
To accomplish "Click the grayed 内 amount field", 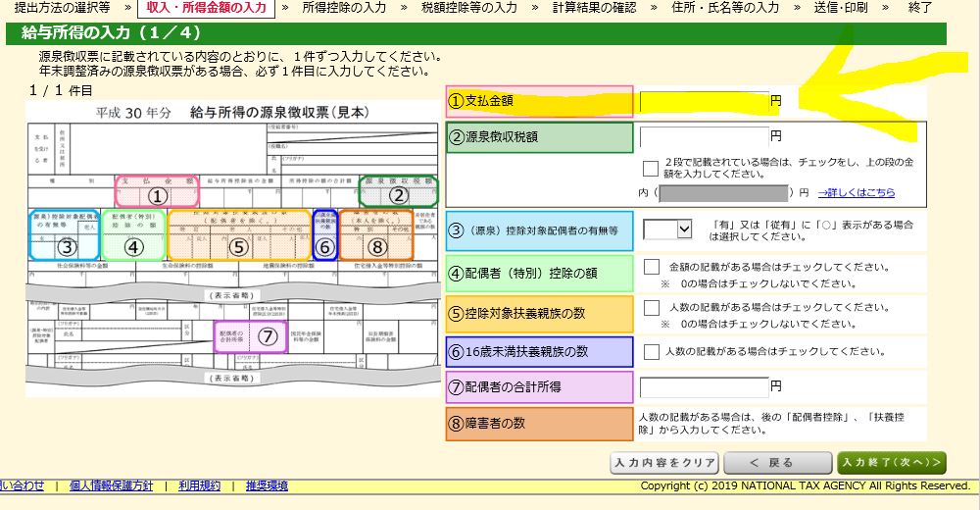I will click(723, 193).
